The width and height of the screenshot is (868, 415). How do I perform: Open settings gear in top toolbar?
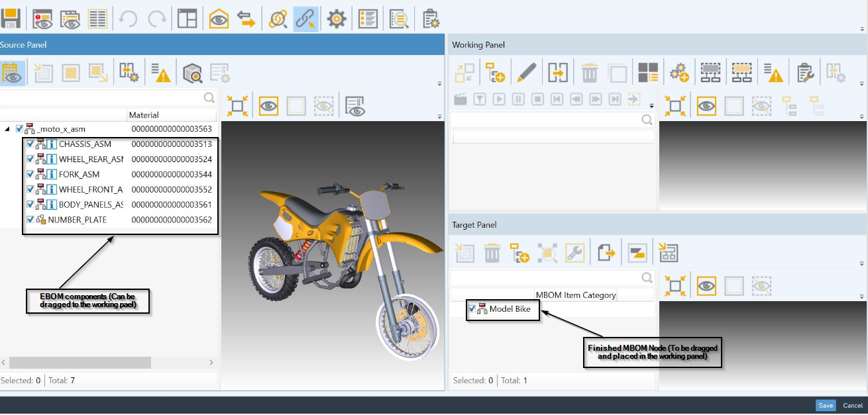pos(337,19)
